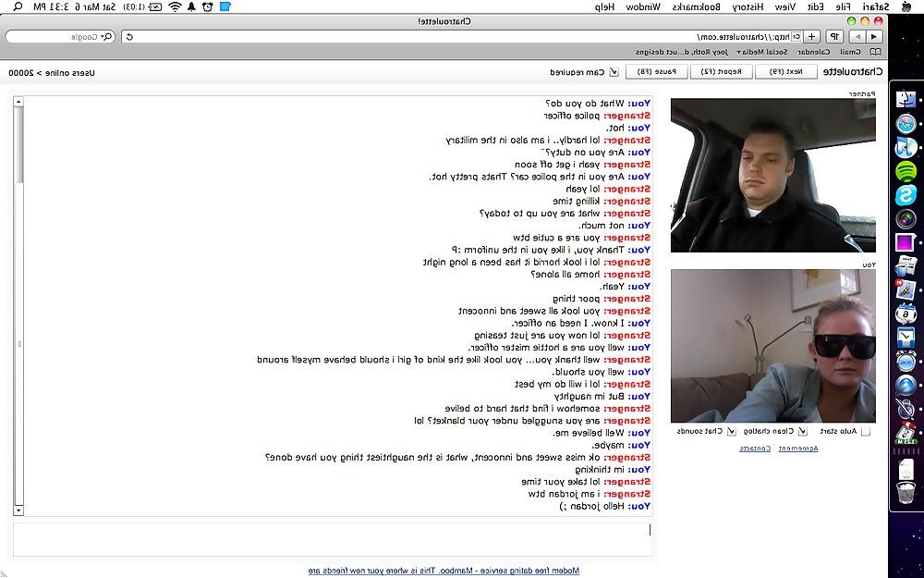The height and width of the screenshot is (578, 924).
Task: Open the History menu
Action: pyautogui.click(x=748, y=6)
